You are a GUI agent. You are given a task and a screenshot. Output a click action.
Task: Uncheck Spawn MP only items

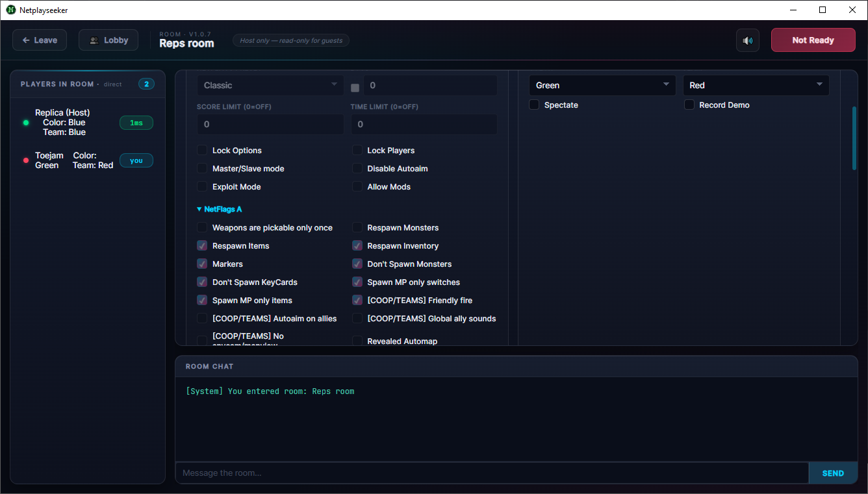[202, 300]
